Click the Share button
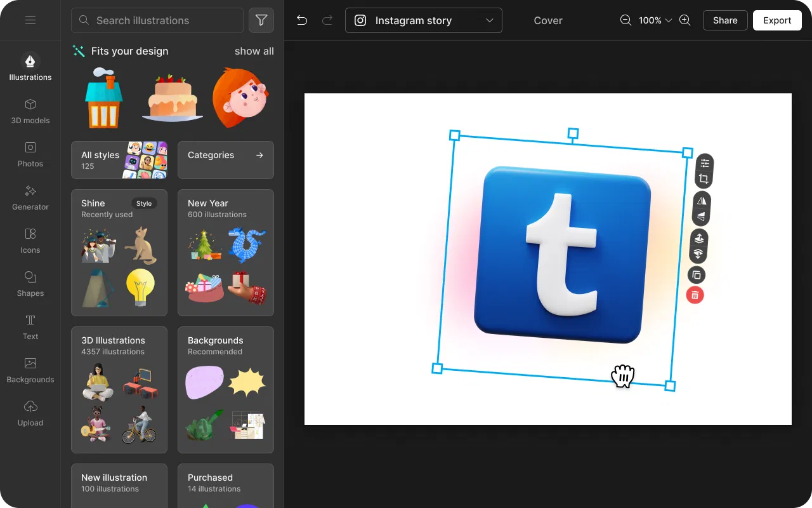The height and width of the screenshot is (508, 812). [725, 20]
